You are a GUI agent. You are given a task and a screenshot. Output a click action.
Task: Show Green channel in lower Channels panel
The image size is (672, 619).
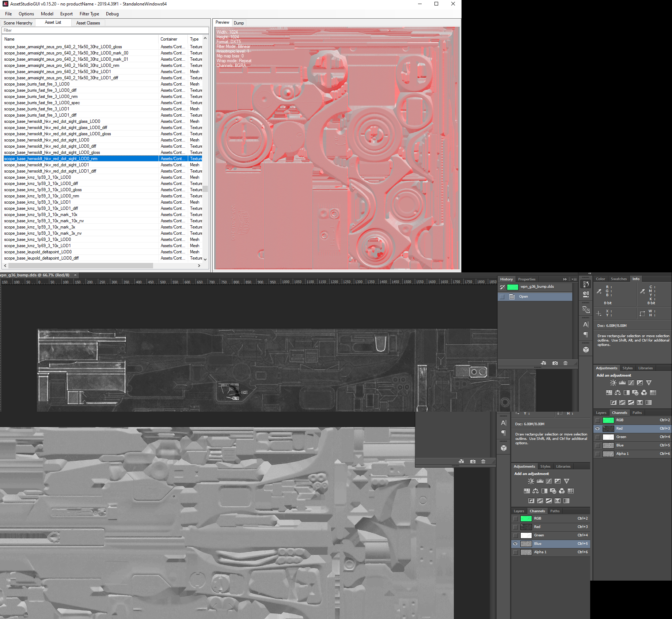[x=516, y=535]
